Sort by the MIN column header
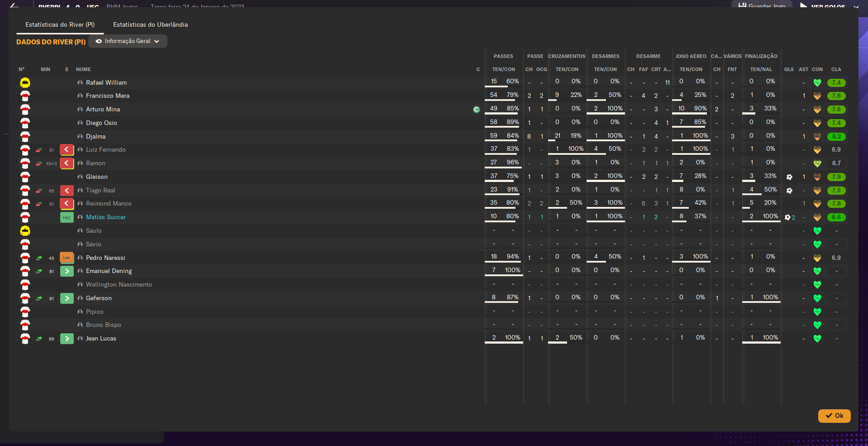This screenshot has width=868, height=446. 45,69
